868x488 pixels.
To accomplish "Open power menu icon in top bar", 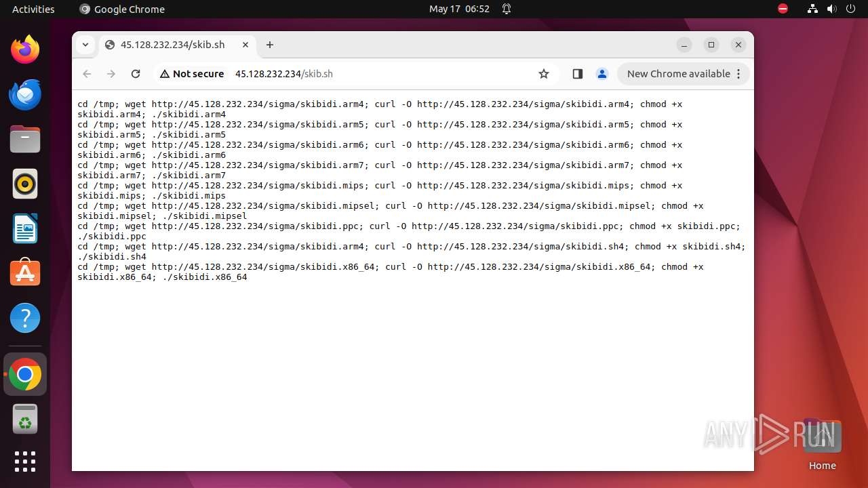I will (x=850, y=9).
